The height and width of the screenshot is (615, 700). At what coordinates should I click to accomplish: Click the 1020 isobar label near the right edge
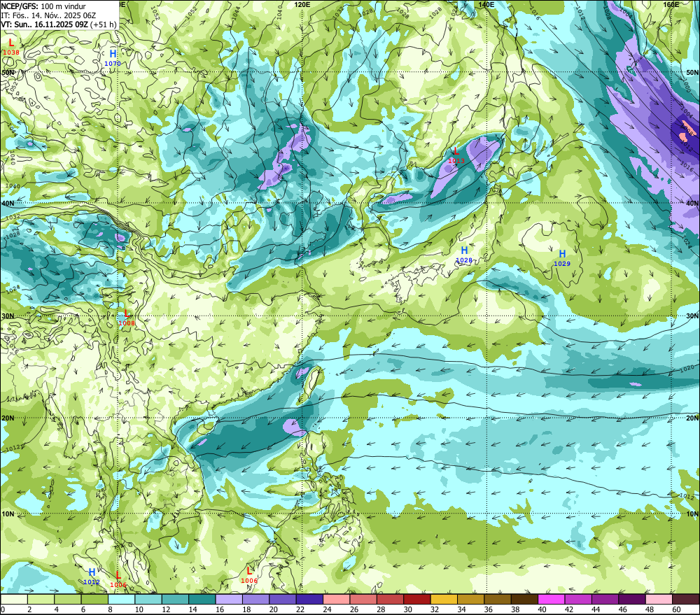coord(687,369)
